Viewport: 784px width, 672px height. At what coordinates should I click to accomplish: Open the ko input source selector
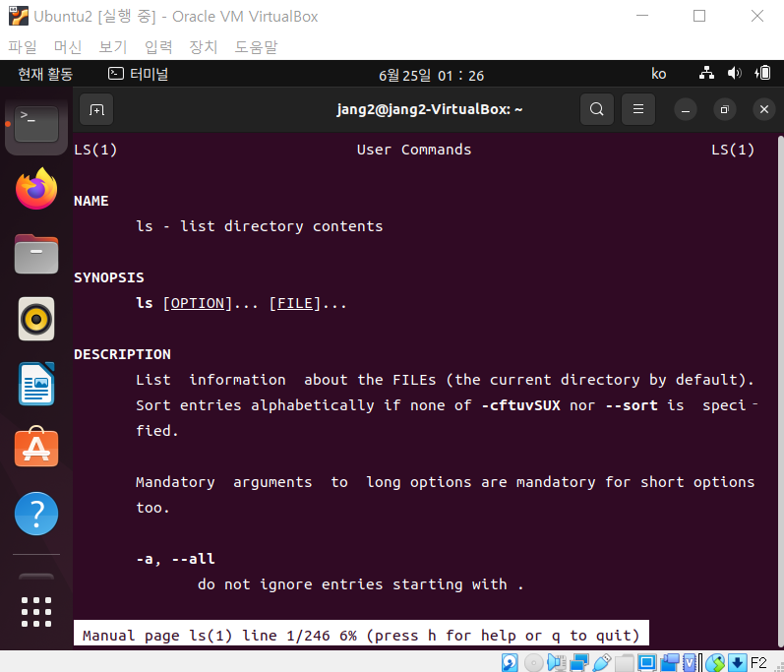pos(658,74)
